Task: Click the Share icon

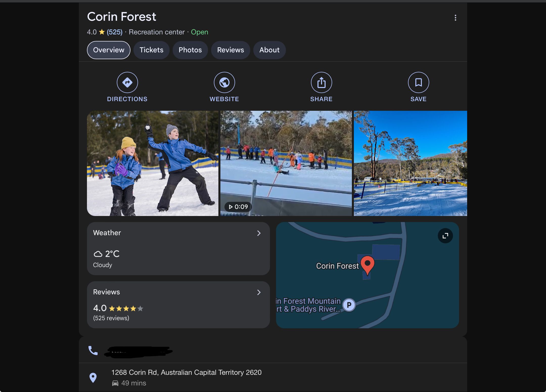Action: point(321,82)
